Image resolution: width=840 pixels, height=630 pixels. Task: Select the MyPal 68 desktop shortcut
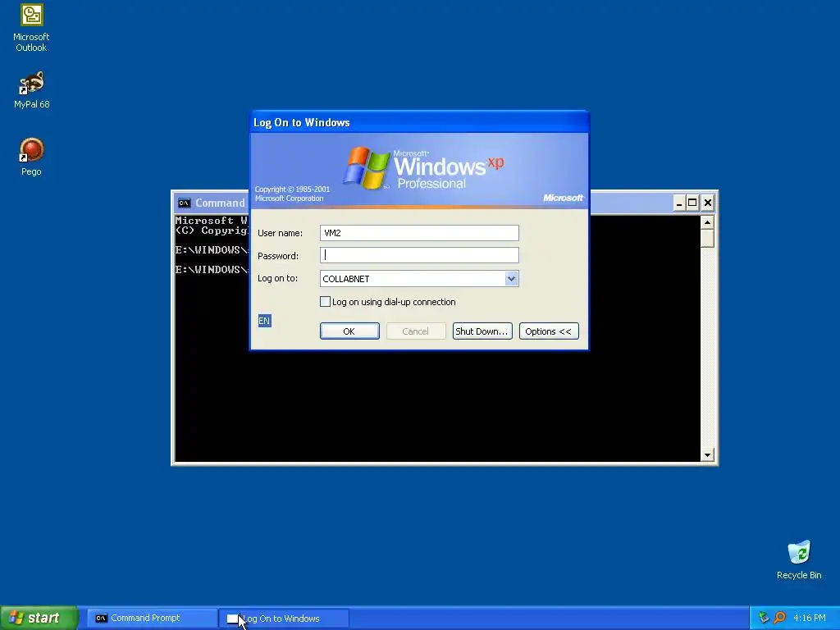[31, 89]
